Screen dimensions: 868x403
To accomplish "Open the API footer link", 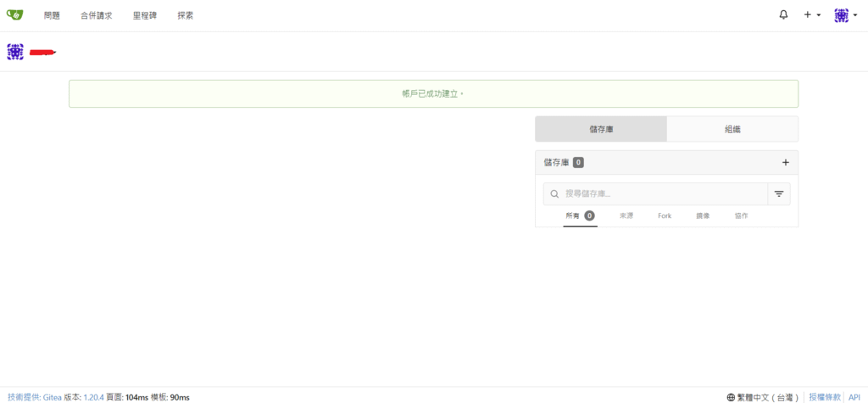I will coord(854,397).
